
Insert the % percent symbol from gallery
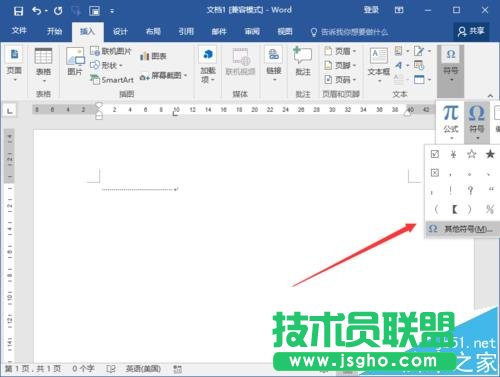point(490,209)
